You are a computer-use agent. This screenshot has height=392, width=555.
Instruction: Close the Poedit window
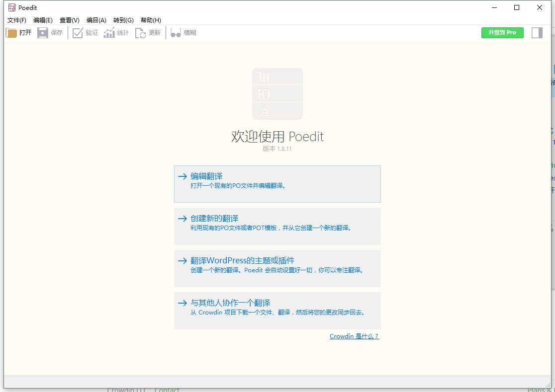[x=540, y=7]
